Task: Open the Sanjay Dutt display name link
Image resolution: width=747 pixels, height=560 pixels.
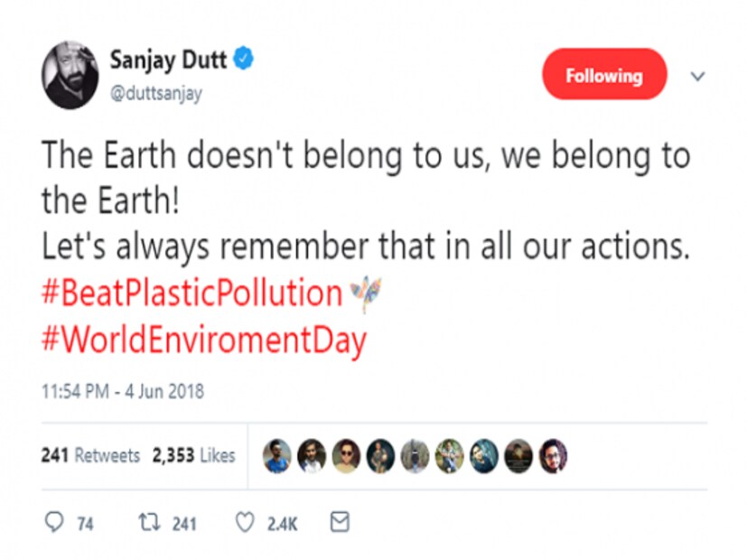Action: coord(169,61)
